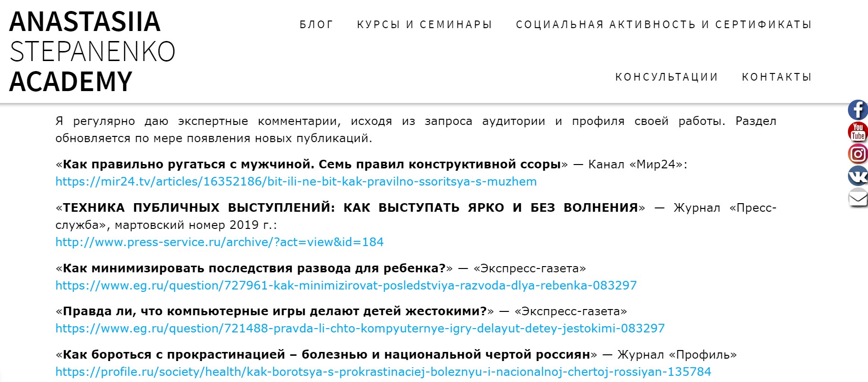The height and width of the screenshot is (382, 868).
Task: Click the Anastasiia Stepanenko Academy logo
Action: [x=92, y=52]
